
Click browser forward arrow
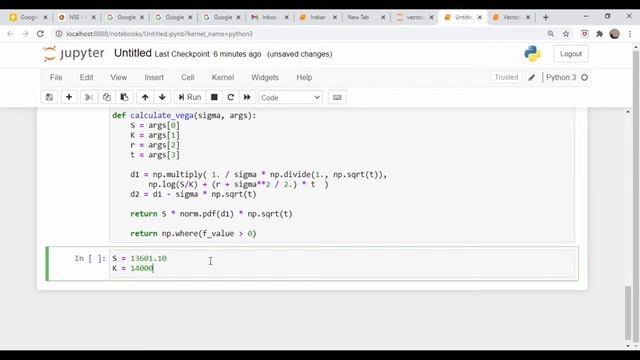[25, 34]
